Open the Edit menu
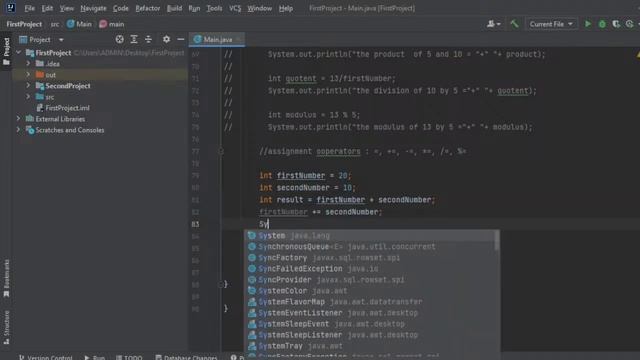The height and width of the screenshot is (360, 640). click(x=47, y=8)
